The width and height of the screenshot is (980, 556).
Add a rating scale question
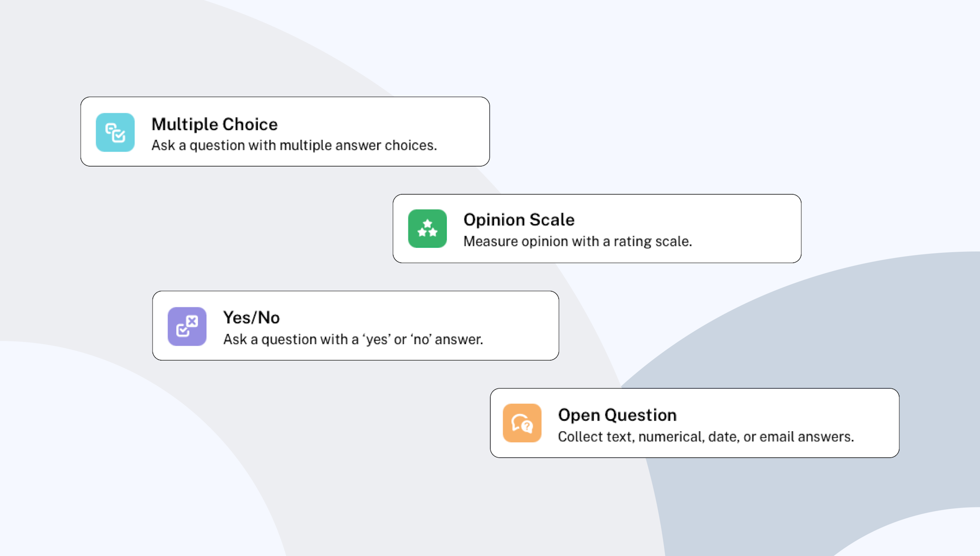tap(597, 229)
